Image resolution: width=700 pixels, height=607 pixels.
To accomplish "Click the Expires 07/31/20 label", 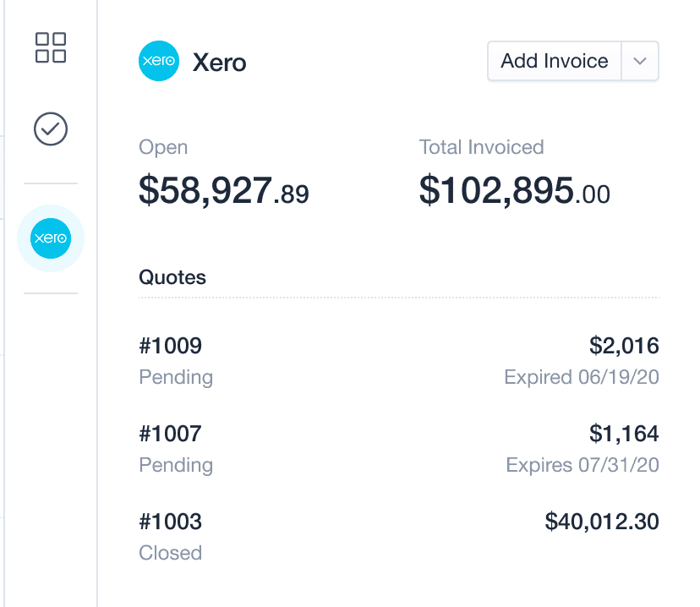I will click(x=582, y=465).
